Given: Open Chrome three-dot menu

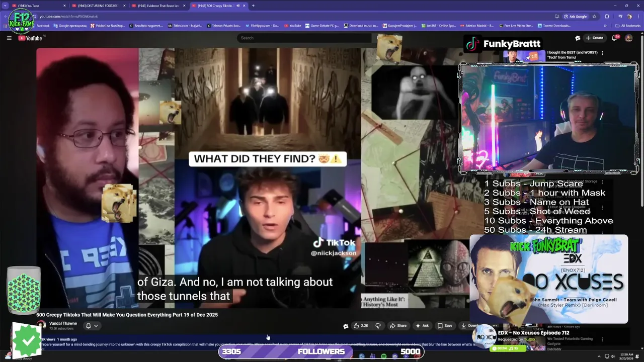Looking at the screenshot, I should pyautogui.click(x=638, y=16).
